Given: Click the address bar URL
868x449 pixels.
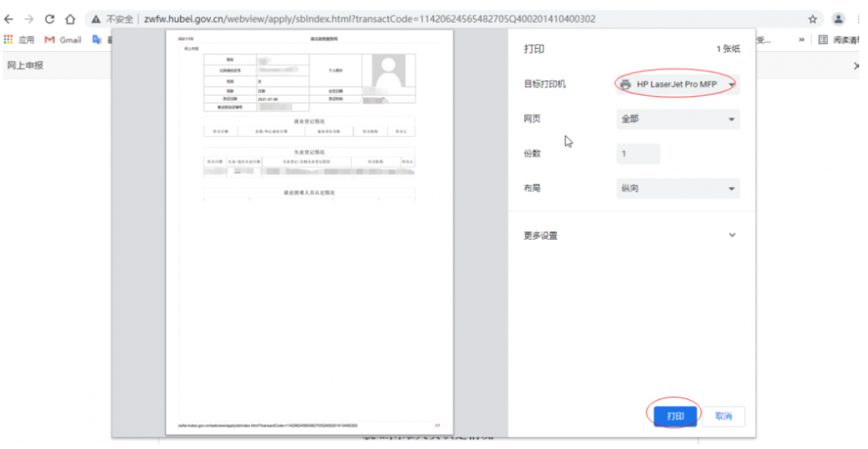Looking at the screenshot, I should tap(370, 19).
